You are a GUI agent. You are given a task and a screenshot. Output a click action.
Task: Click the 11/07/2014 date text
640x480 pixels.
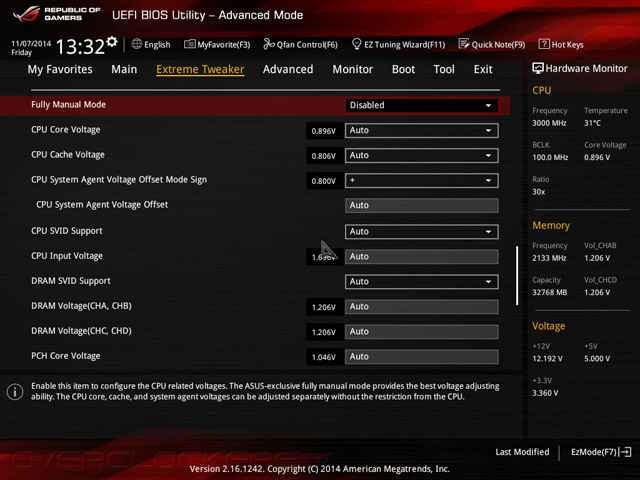[31, 43]
